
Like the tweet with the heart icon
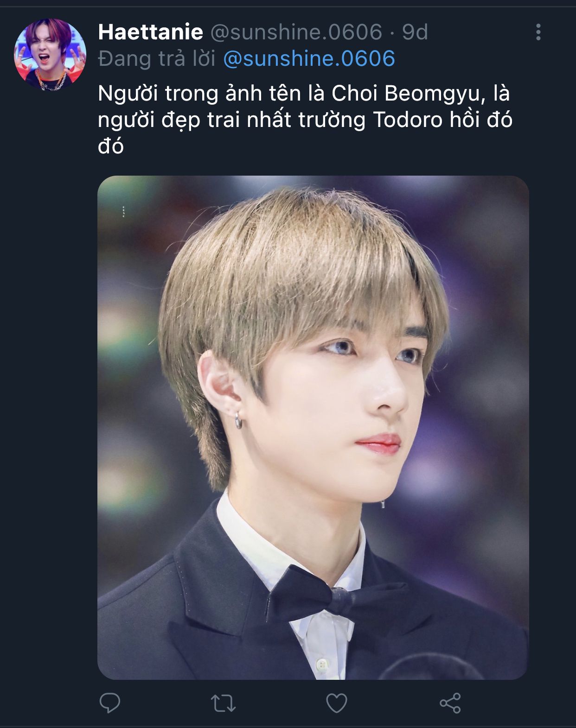(337, 703)
